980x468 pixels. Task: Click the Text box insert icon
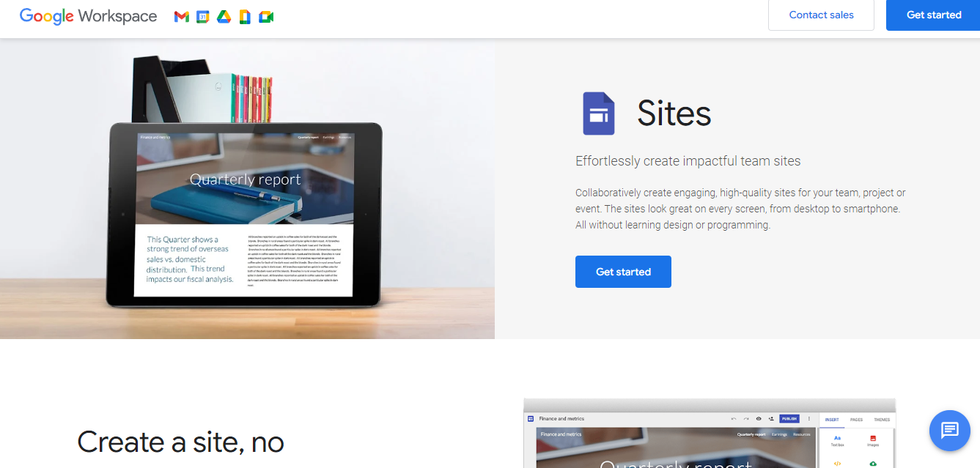click(837, 441)
